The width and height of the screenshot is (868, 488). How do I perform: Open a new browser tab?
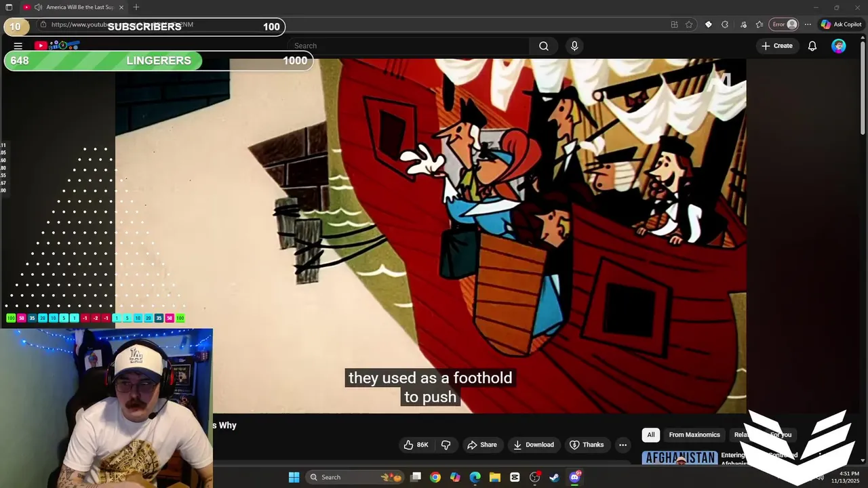click(x=136, y=7)
